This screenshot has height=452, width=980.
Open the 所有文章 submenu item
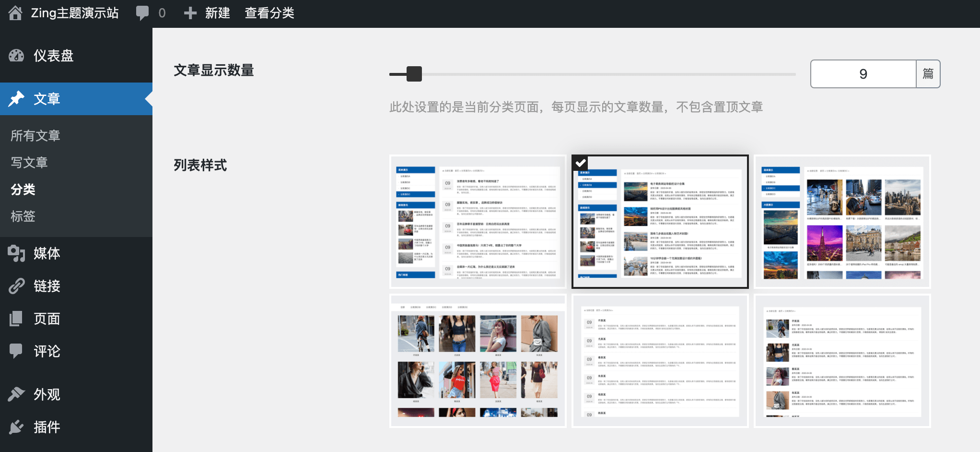(x=35, y=136)
